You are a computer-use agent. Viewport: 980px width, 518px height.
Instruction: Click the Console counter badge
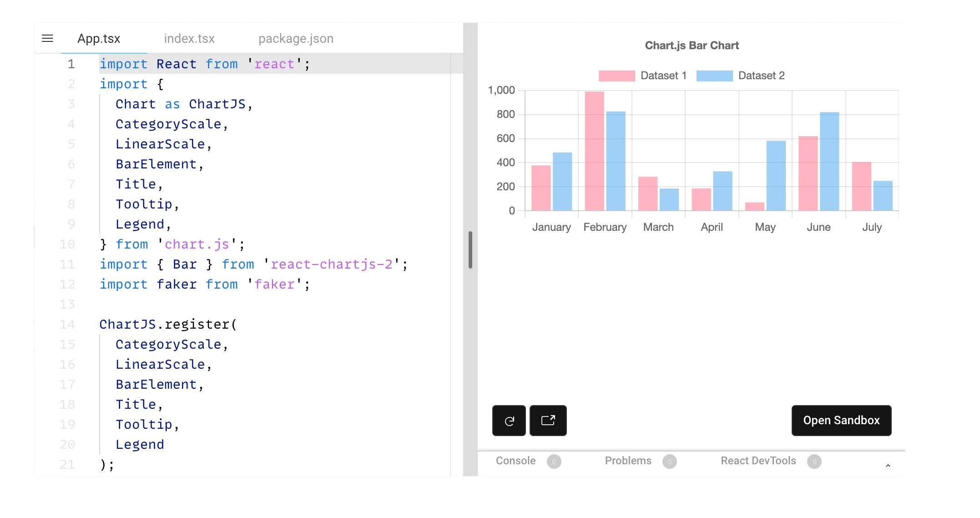554,461
